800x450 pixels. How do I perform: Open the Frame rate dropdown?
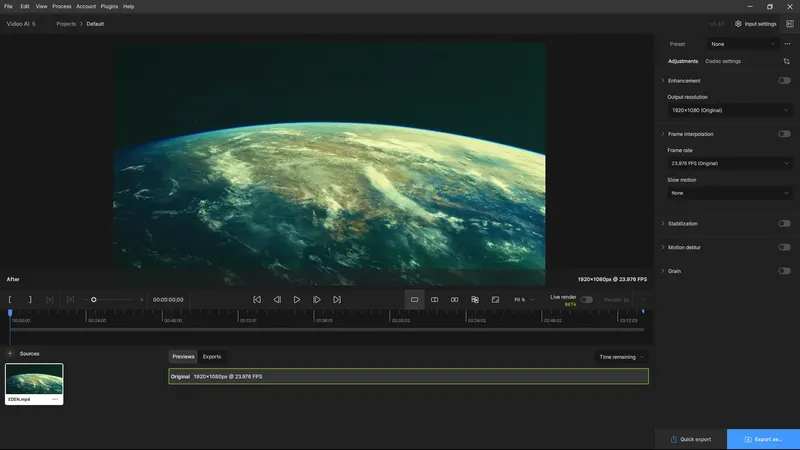coord(730,163)
